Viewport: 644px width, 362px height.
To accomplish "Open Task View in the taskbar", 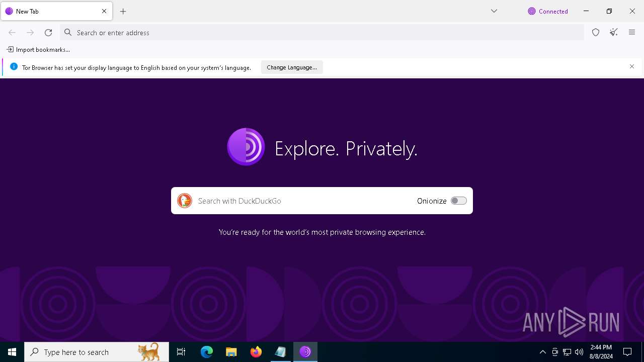I will (x=181, y=352).
